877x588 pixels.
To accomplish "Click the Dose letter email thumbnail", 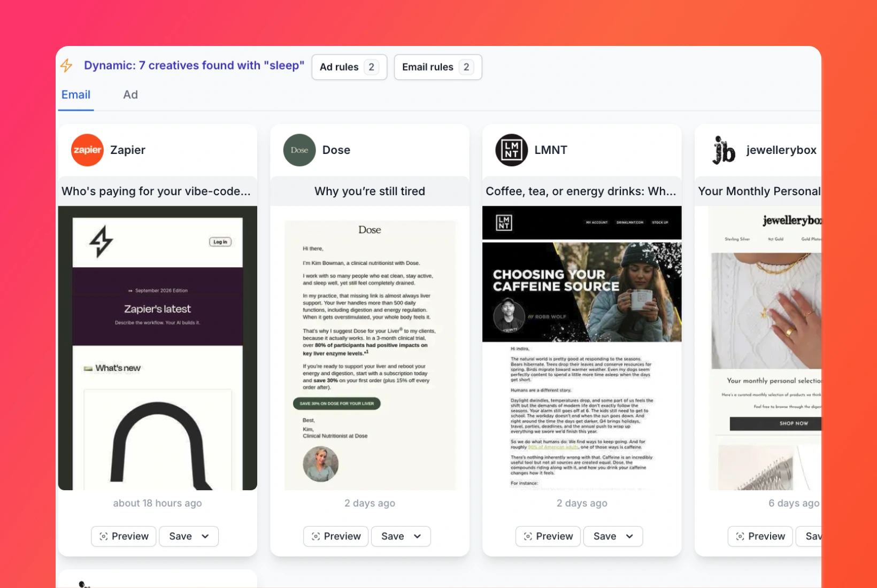I will pos(370,348).
